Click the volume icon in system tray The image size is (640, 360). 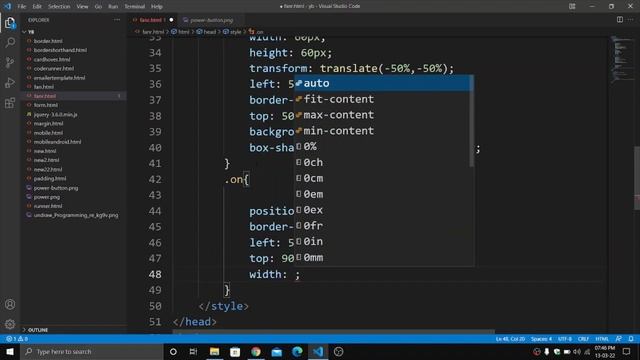tap(577, 351)
